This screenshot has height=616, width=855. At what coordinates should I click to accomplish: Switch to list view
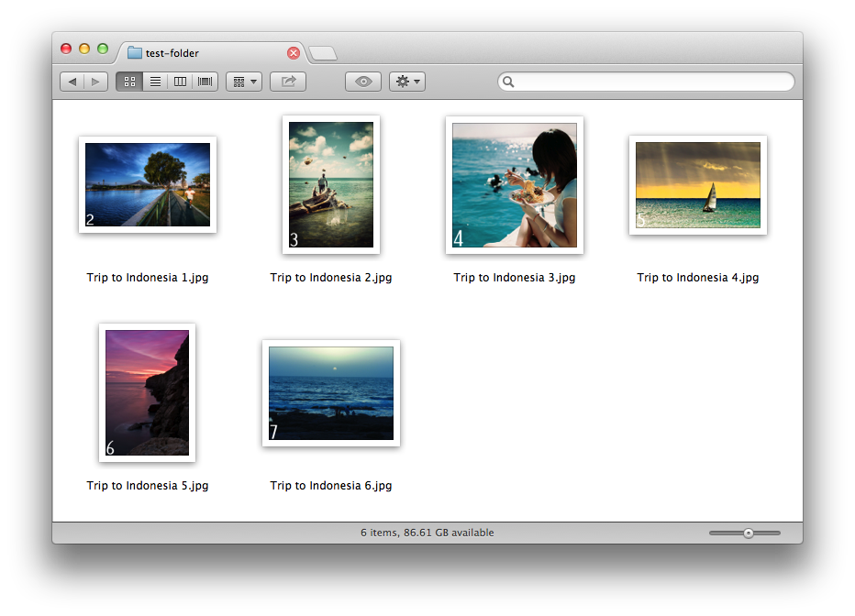(155, 82)
